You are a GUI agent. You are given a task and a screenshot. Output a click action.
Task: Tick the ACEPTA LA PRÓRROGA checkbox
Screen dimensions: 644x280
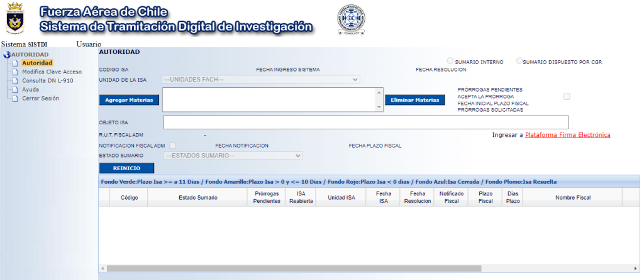pyautogui.click(x=567, y=97)
